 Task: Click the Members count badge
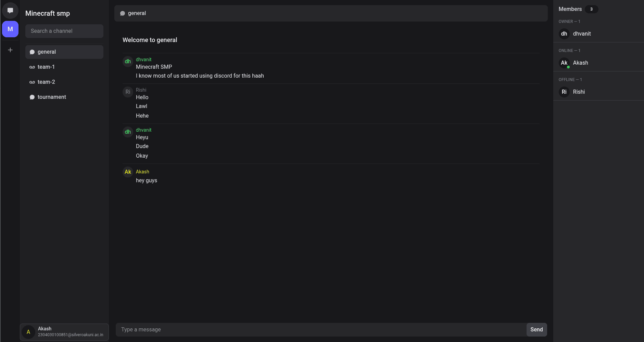point(591,9)
